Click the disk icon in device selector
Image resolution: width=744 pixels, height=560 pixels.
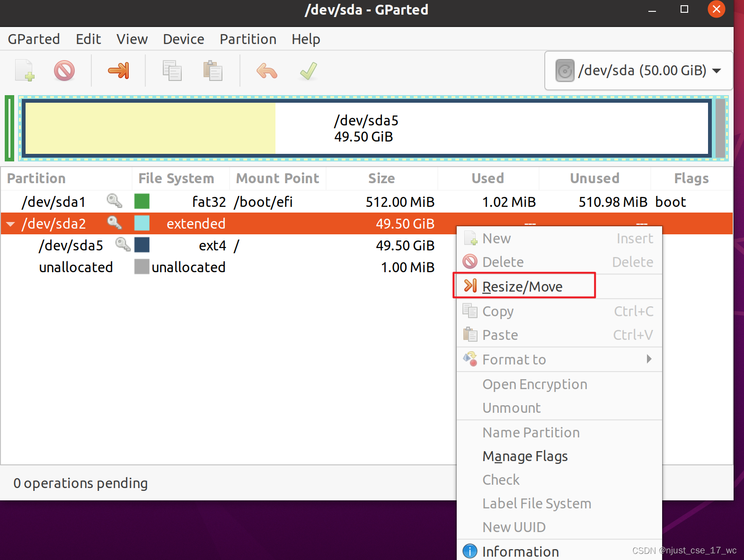pyautogui.click(x=565, y=71)
